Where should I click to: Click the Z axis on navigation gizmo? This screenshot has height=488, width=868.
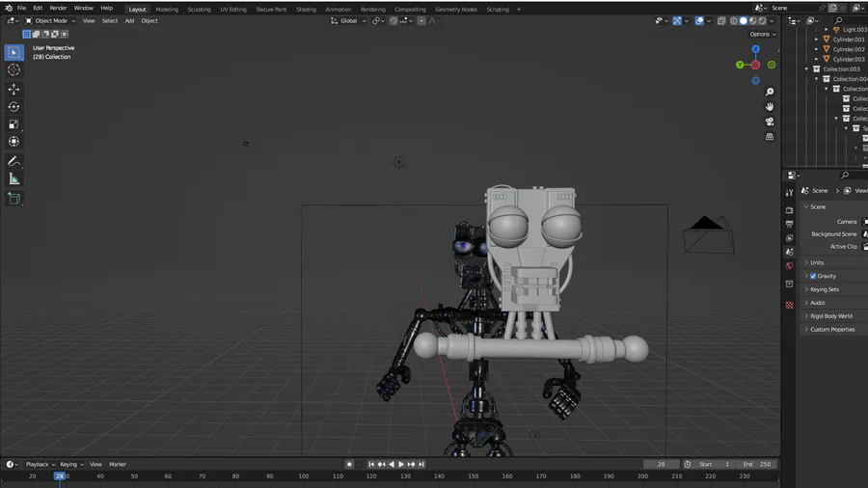click(755, 49)
